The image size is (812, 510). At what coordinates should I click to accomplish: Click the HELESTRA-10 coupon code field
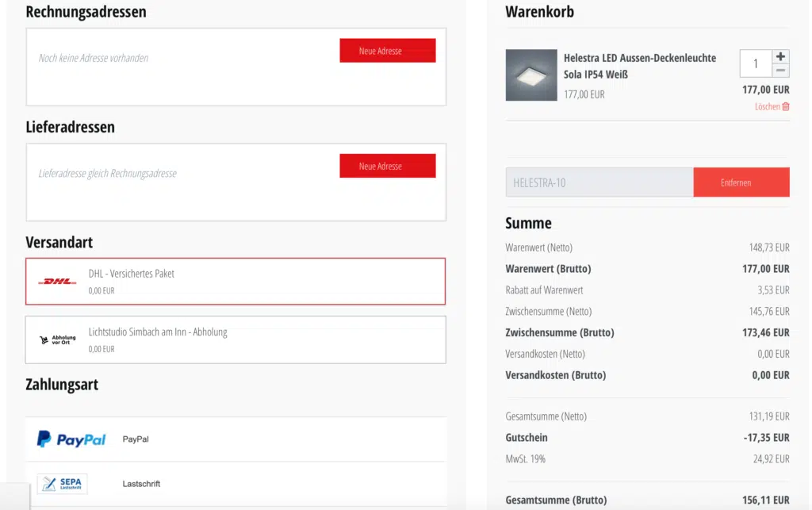[599, 182]
